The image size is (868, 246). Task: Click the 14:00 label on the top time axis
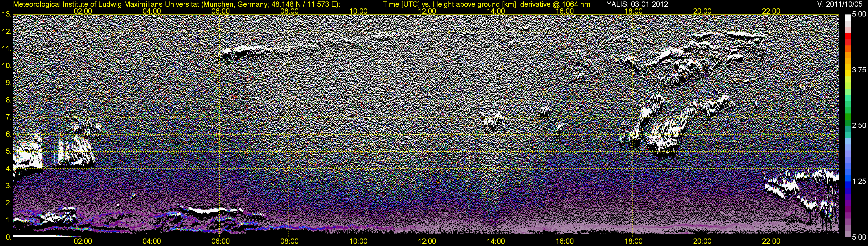496,11
